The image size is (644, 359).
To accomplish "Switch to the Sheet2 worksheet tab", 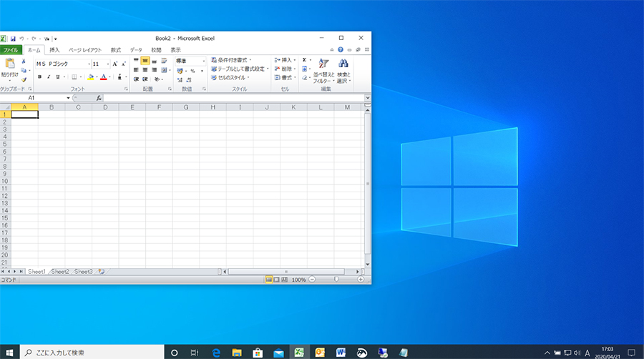I will pyautogui.click(x=60, y=272).
